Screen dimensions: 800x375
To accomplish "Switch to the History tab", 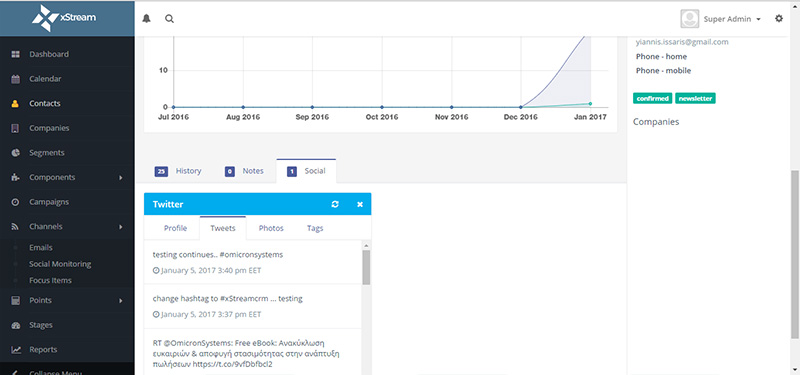I will tap(178, 171).
